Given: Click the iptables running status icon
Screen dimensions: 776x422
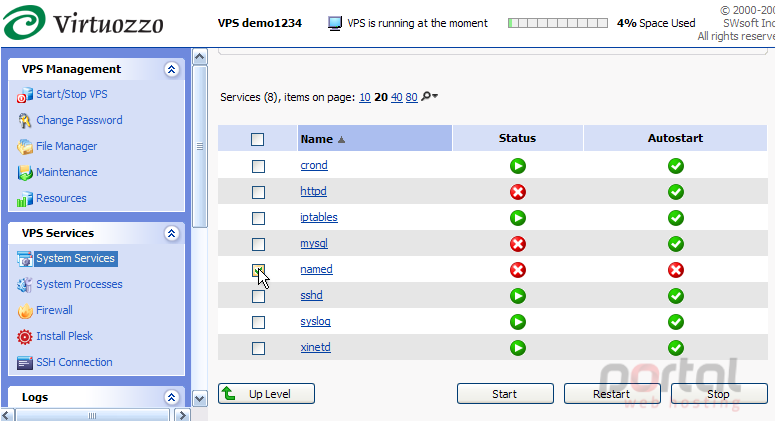Looking at the screenshot, I should tap(518, 218).
